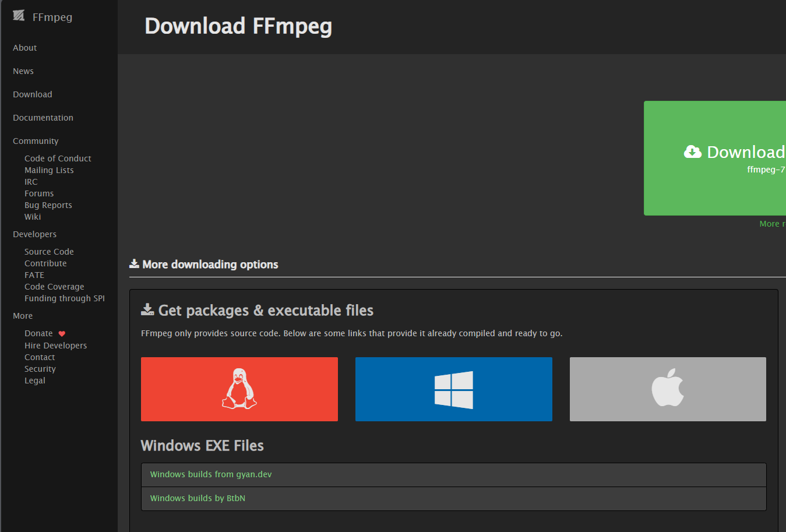Open the Bug Reports page
786x532 pixels.
click(x=48, y=205)
